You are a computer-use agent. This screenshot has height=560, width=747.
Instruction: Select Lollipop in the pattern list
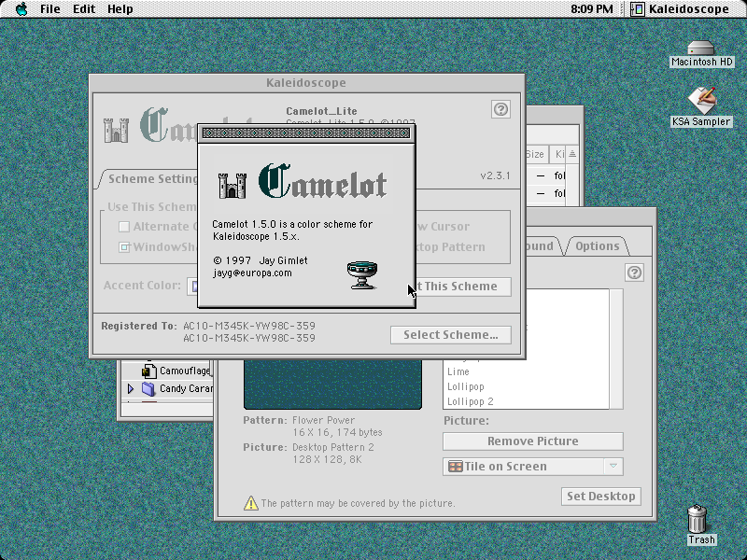pyautogui.click(x=465, y=386)
